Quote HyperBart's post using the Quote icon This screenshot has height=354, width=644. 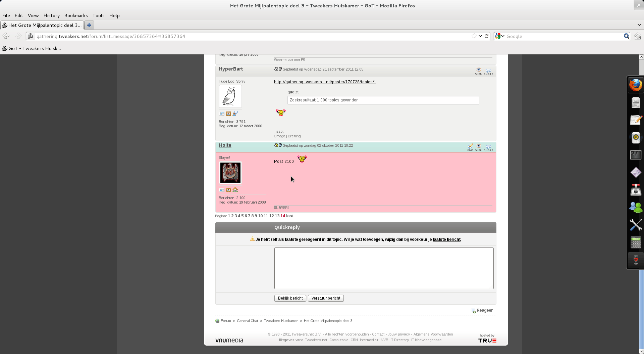(x=488, y=71)
